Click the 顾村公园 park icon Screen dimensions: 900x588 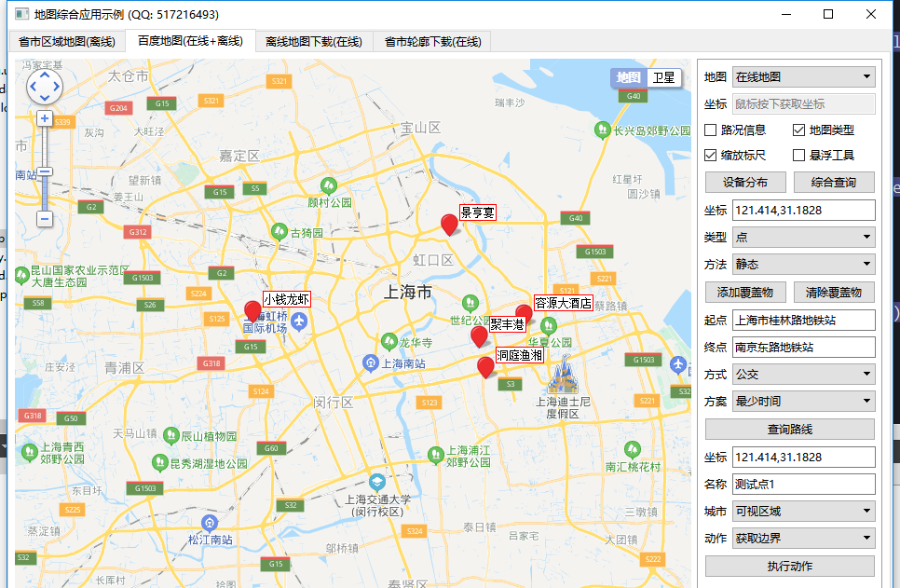[x=329, y=186]
